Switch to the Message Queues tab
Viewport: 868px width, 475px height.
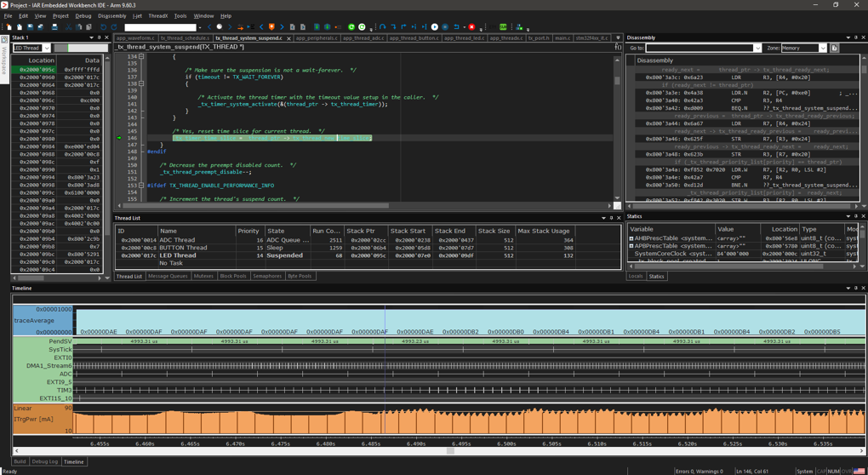(167, 276)
